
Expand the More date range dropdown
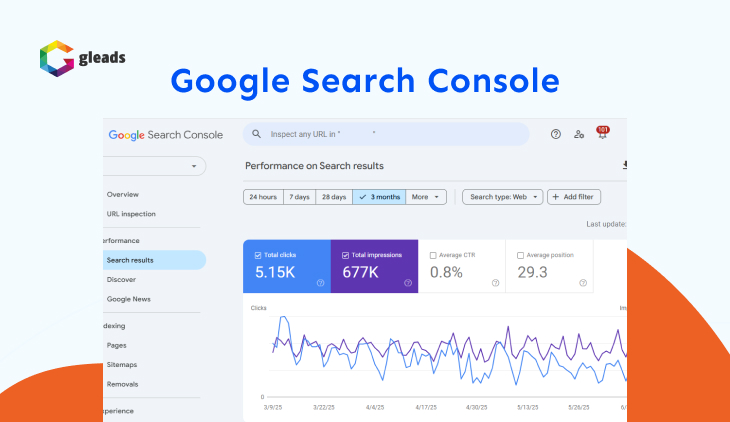pyautogui.click(x=426, y=197)
